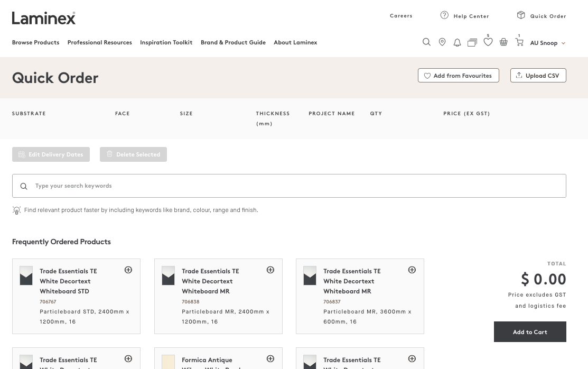Click the Quick Order clipboard icon
Screen dimensions: 588x369
[521, 15]
